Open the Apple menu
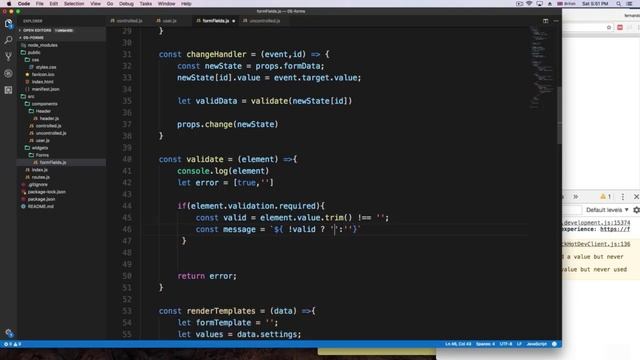Viewport: 640px width, 360px height. click(9, 4)
